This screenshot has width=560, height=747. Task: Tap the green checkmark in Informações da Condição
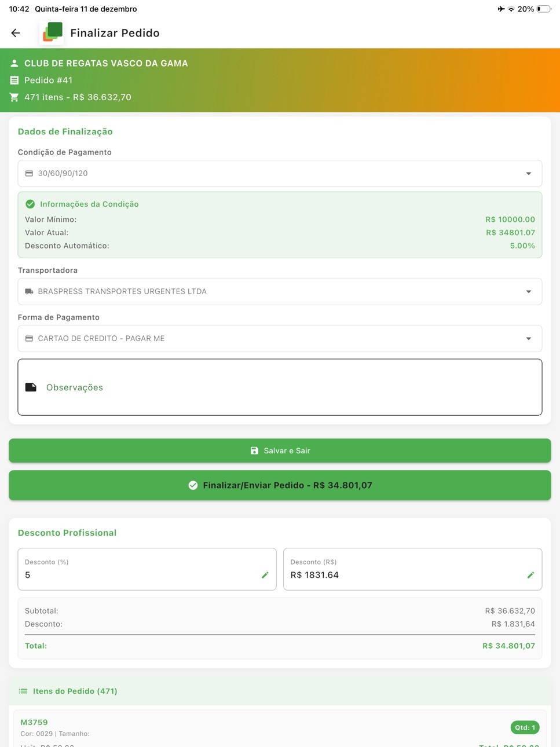[30, 204]
